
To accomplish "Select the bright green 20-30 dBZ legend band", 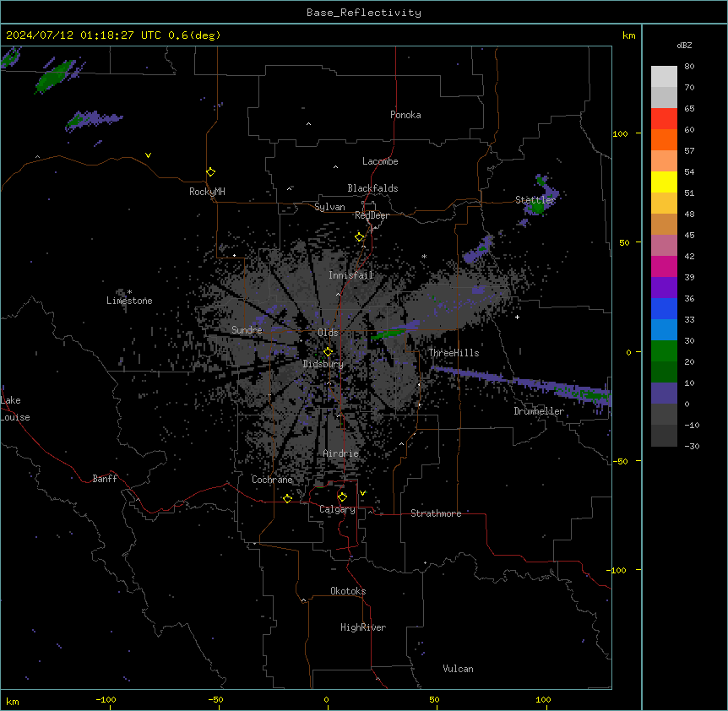I will (664, 351).
